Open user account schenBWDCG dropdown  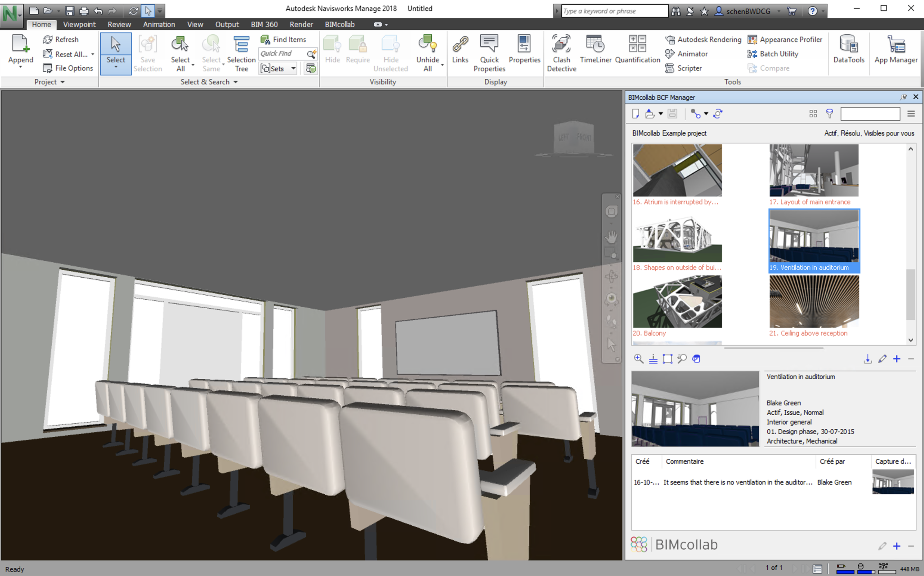coord(779,11)
